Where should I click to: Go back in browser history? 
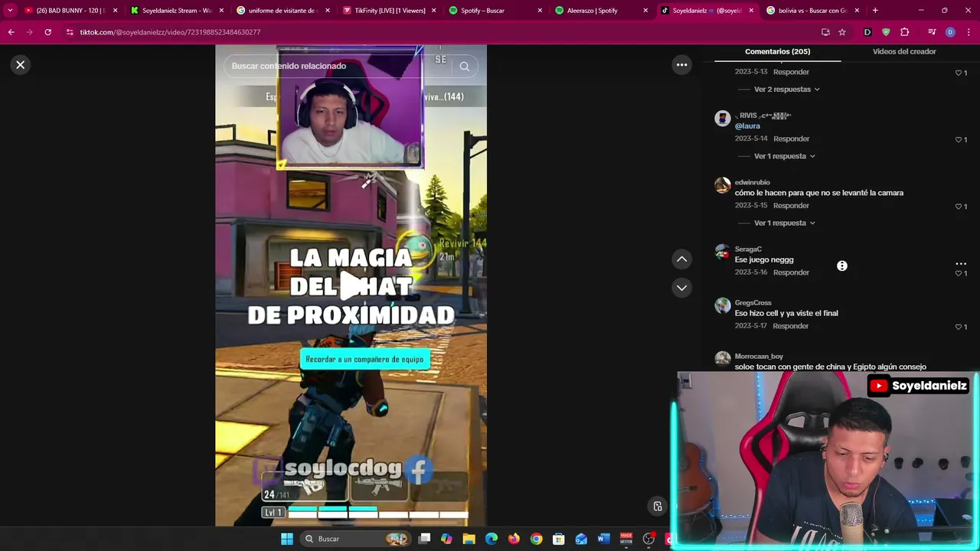click(11, 32)
